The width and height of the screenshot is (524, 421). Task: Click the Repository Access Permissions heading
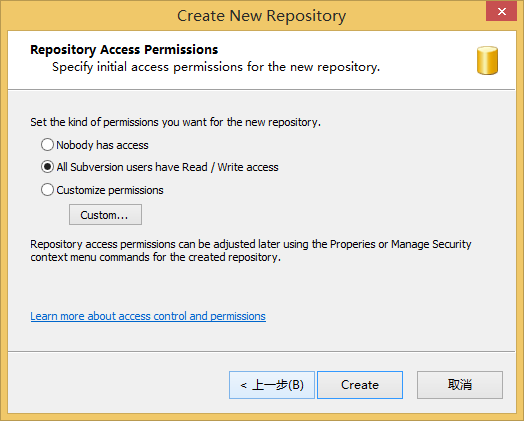[x=124, y=50]
